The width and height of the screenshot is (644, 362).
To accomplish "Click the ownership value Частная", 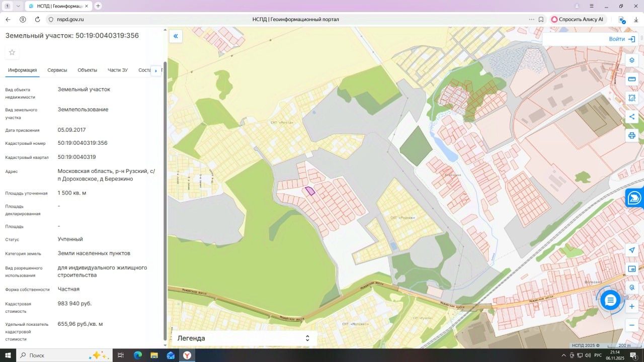I will tap(68, 289).
